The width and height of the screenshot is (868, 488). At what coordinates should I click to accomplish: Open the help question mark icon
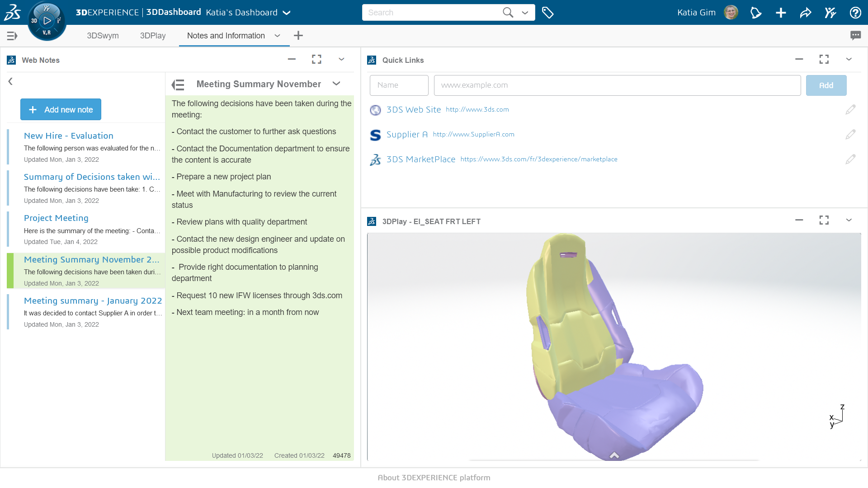pos(855,13)
